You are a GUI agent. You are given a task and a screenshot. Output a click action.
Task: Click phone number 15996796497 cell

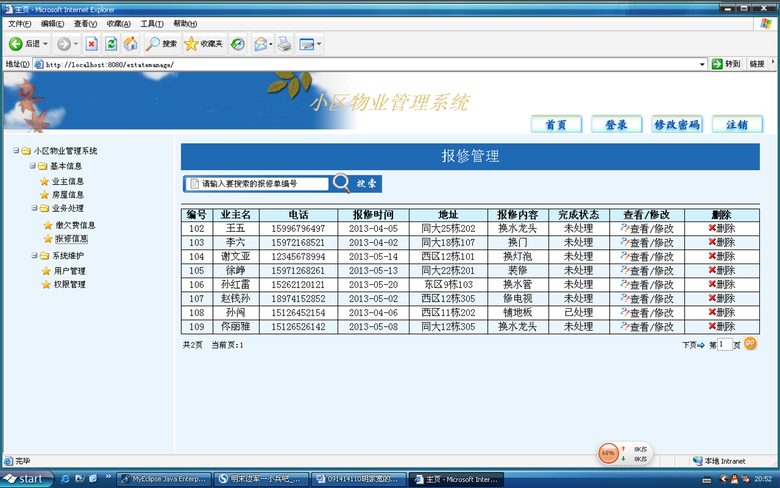pyautogui.click(x=298, y=228)
